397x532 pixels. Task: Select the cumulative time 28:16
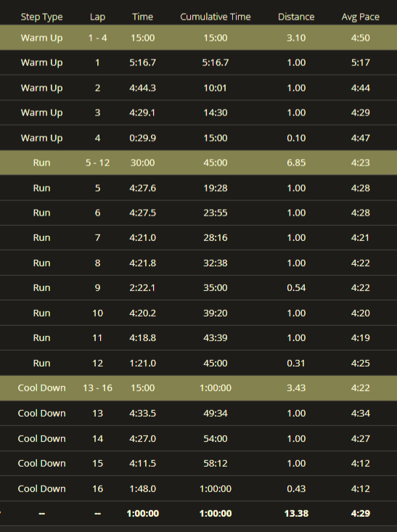216,237
